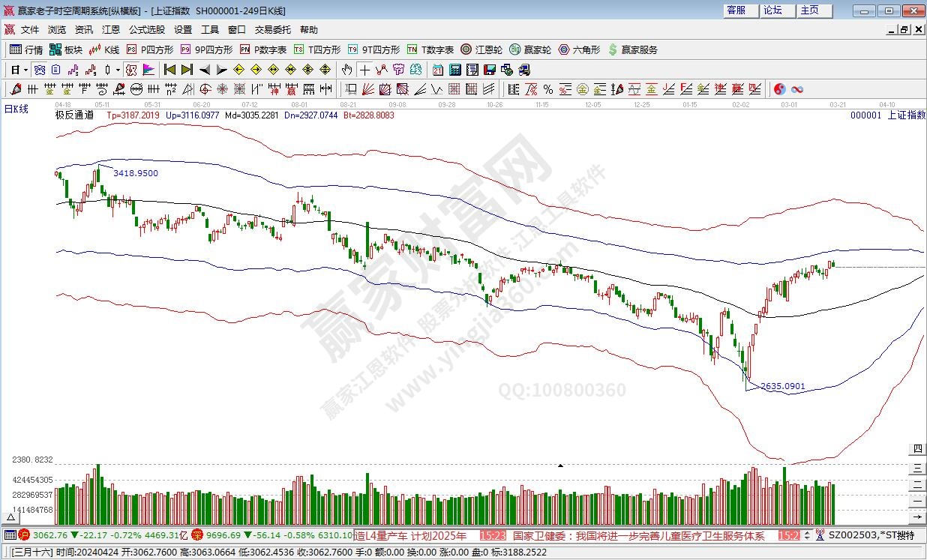Viewport: 927px width, 560px height.
Task: Click the percent (%) line tool
Action: [548, 89]
